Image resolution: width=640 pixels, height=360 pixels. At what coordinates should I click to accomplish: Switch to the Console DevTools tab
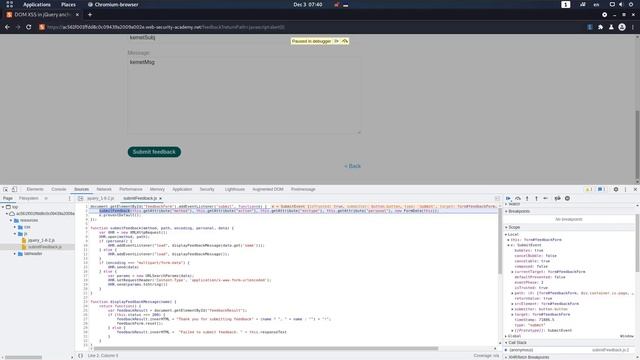59,189
